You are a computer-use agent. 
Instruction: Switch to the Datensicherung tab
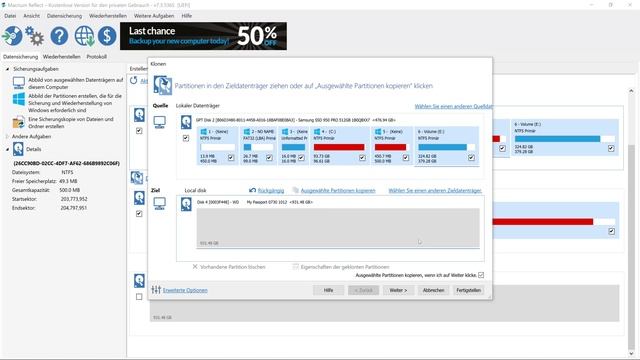coord(20,57)
